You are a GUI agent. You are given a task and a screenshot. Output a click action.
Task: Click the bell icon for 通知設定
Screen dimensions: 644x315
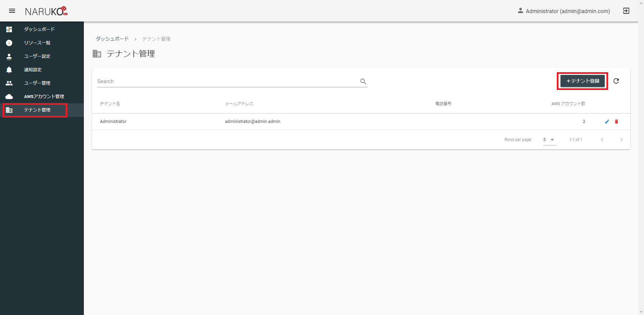click(9, 70)
